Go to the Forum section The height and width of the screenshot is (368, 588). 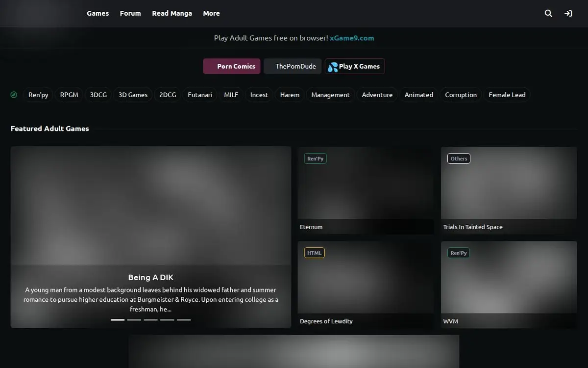tap(130, 13)
